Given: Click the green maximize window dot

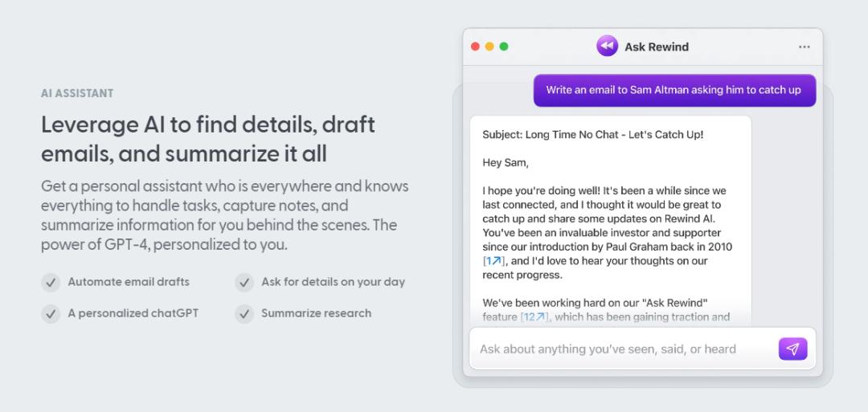Looking at the screenshot, I should point(504,47).
